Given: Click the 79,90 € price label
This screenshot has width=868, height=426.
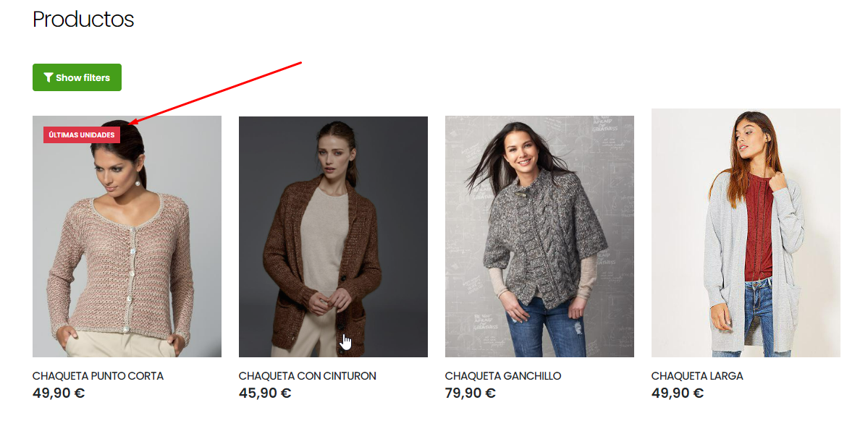Looking at the screenshot, I should click(471, 393).
